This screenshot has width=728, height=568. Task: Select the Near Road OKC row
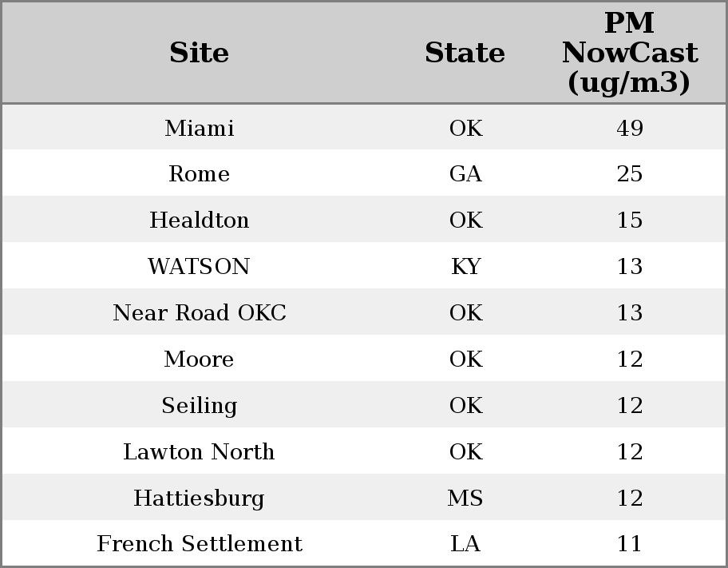pyautogui.click(x=199, y=313)
